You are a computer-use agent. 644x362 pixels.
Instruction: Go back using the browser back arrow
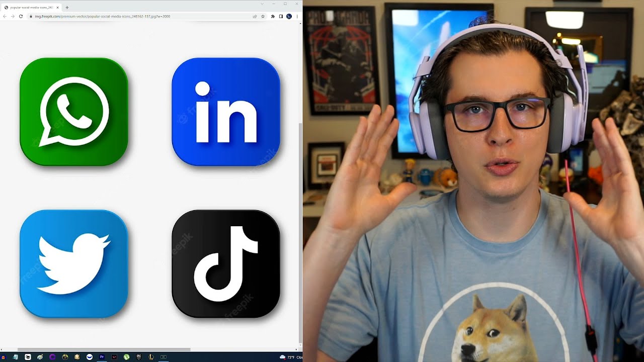tap(5, 16)
